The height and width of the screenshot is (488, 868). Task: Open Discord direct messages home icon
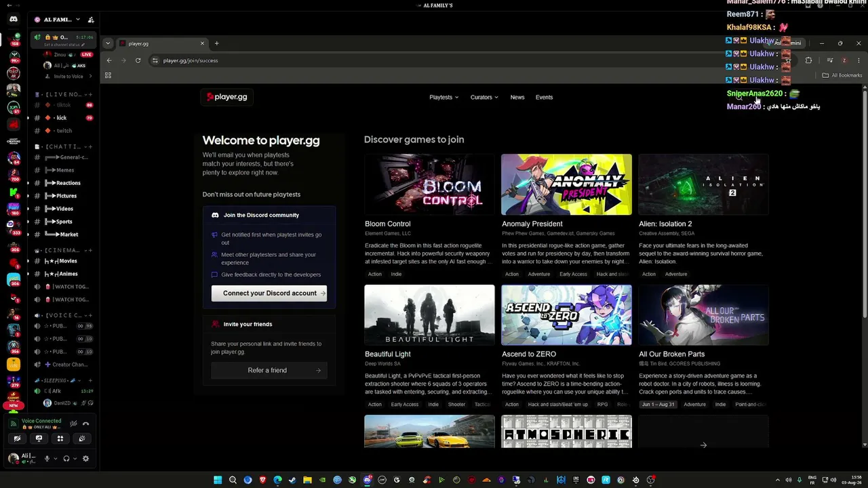click(x=14, y=20)
